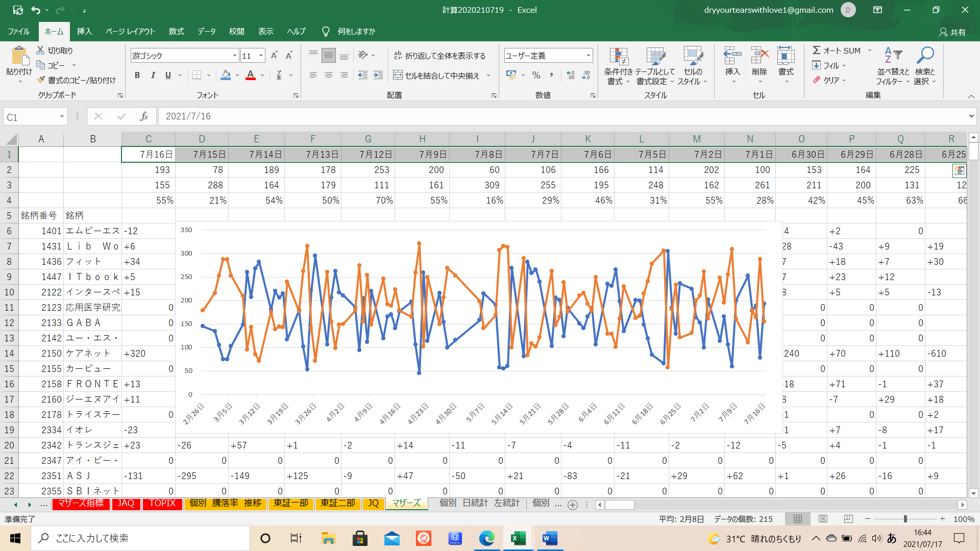980x551 pixels.
Task: Click the Insert cells icon
Action: coord(732,56)
